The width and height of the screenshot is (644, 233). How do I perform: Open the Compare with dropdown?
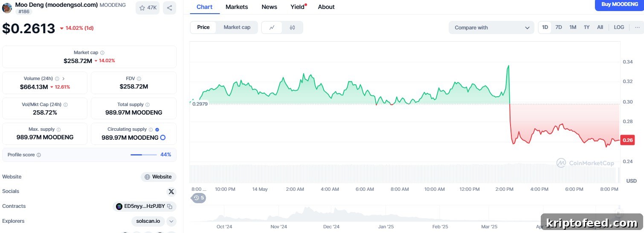491,28
